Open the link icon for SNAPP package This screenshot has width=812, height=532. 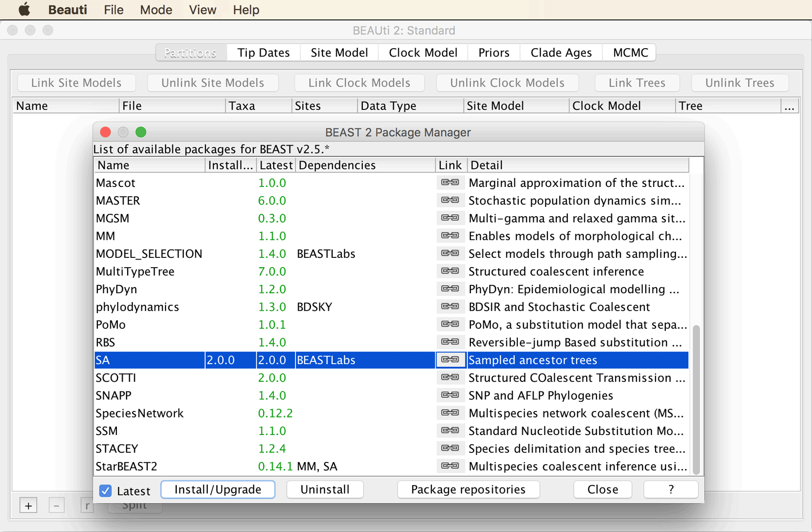point(450,395)
